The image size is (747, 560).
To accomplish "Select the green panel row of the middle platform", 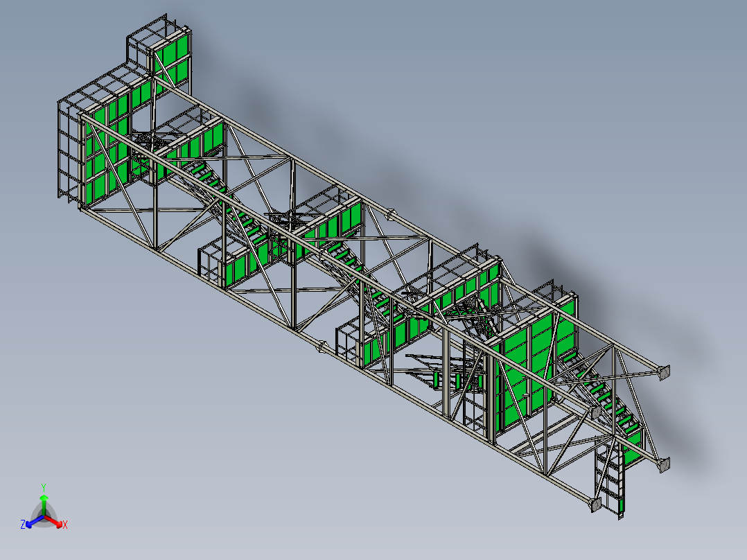I will pyautogui.click(x=328, y=227).
